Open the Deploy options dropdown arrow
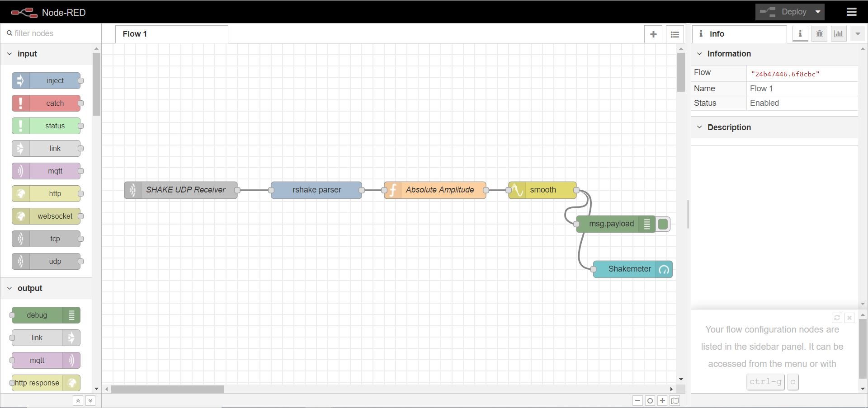Screen dimensions: 868x408 pos(818,12)
